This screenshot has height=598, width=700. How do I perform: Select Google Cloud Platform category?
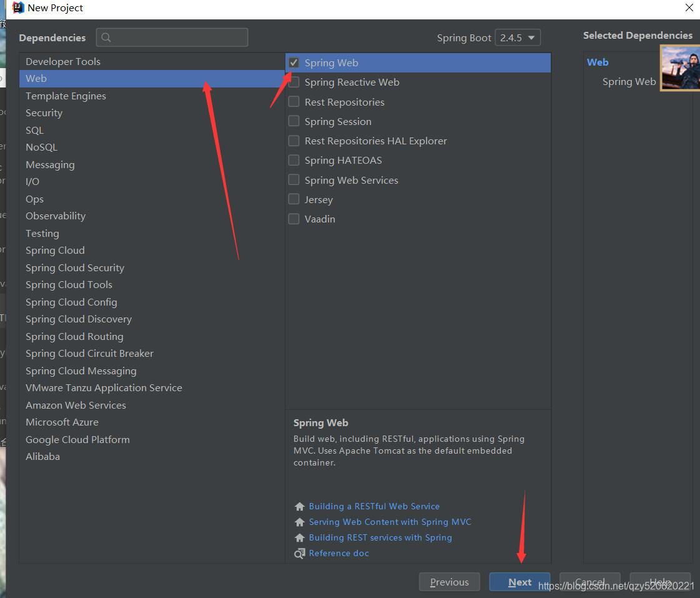click(x=152, y=440)
